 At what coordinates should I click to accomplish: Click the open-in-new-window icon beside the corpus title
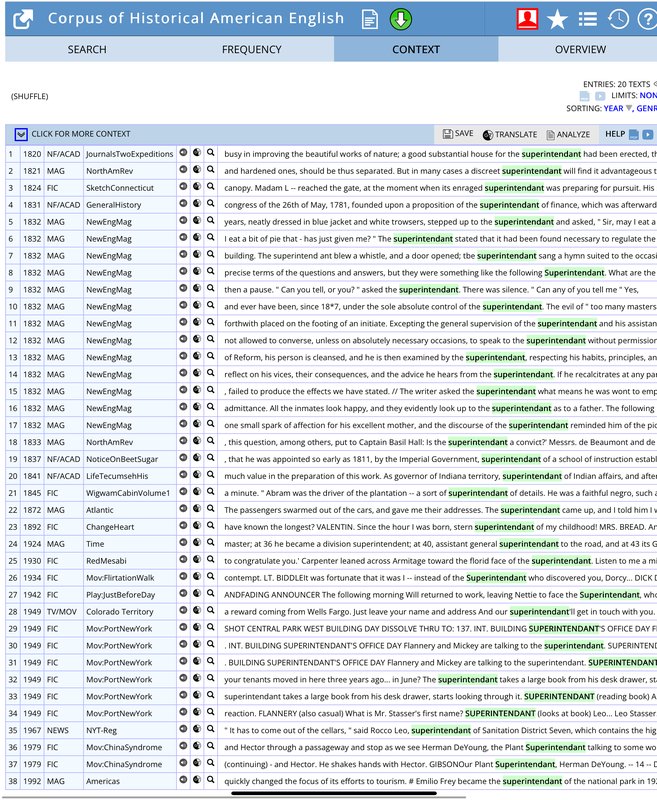[x=23, y=19]
